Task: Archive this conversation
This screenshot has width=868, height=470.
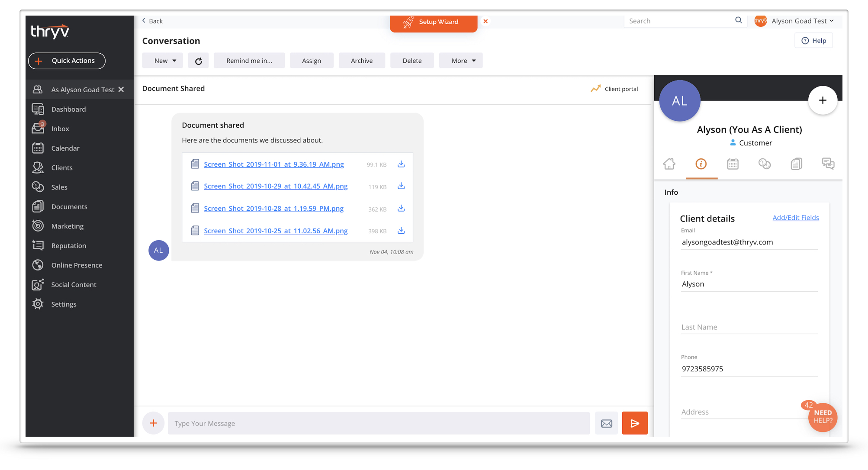Action: pyautogui.click(x=362, y=61)
